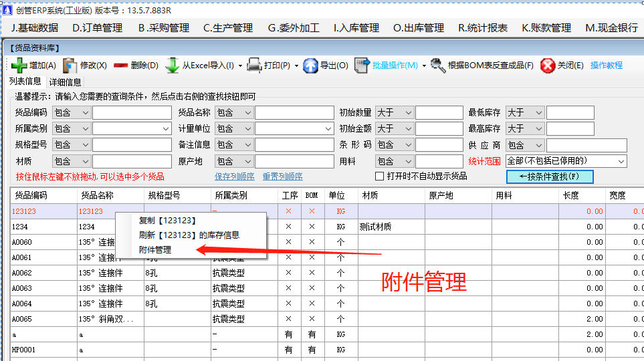Click the 保存列顺序 link
Image resolution: width=644 pixels, height=361 pixels.
234,176
